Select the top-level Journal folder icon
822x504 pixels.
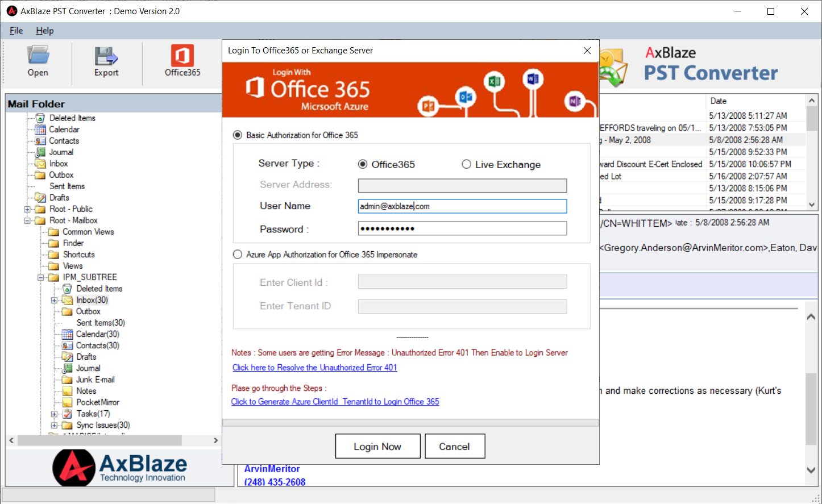click(40, 152)
